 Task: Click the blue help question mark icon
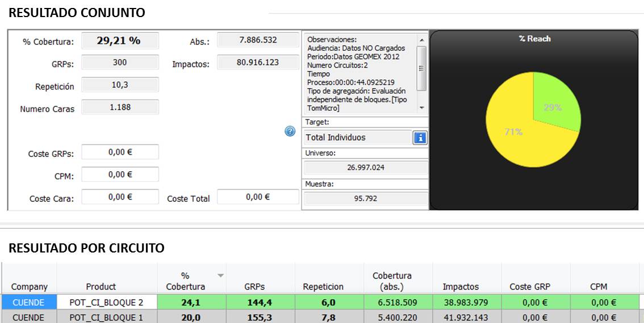[x=290, y=131]
